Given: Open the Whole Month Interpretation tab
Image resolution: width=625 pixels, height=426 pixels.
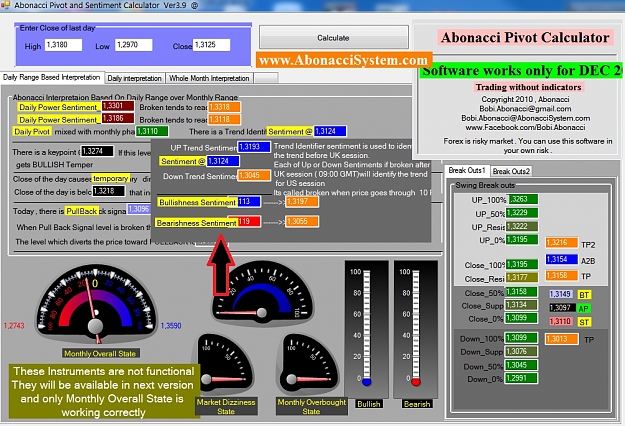Looking at the screenshot, I should pos(209,78).
